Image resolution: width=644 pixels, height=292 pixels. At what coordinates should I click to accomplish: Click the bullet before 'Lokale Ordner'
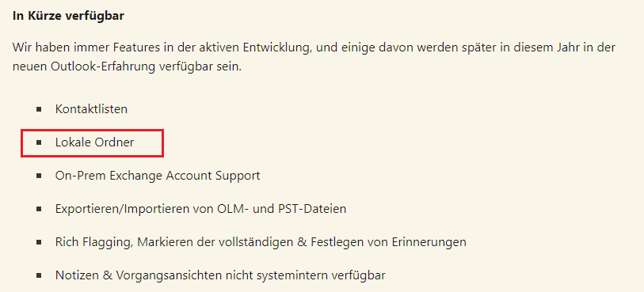39,142
